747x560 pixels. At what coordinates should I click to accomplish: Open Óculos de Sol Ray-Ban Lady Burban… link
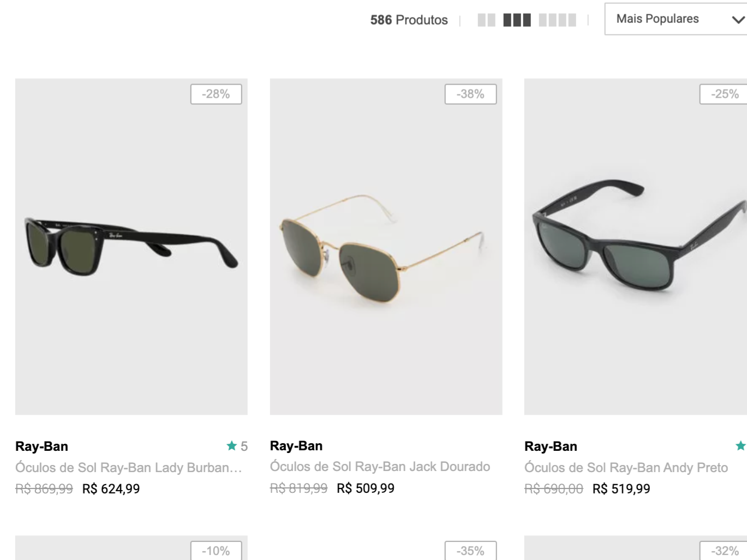[x=129, y=468]
